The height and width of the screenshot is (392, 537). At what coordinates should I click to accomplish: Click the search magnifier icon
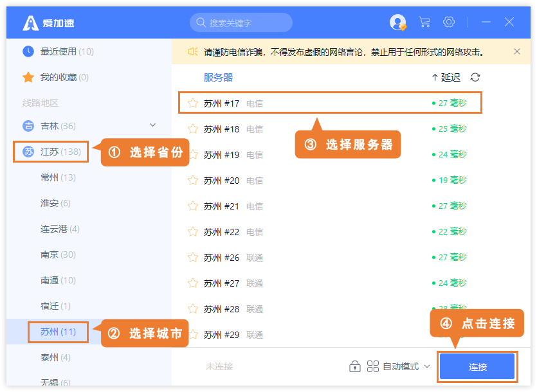click(201, 22)
